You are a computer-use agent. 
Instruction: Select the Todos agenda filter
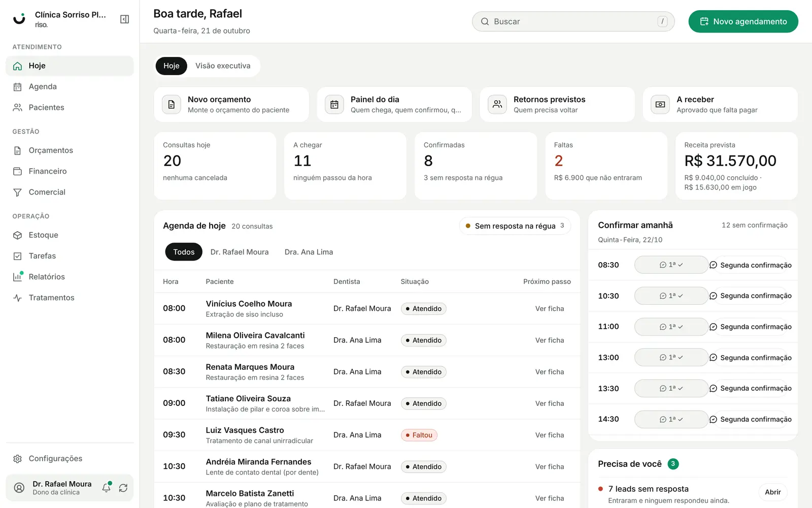[x=184, y=252]
